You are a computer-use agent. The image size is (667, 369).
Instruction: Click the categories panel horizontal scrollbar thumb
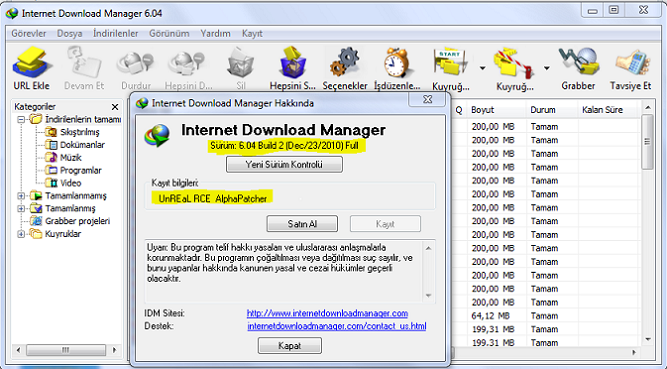pos(66,350)
